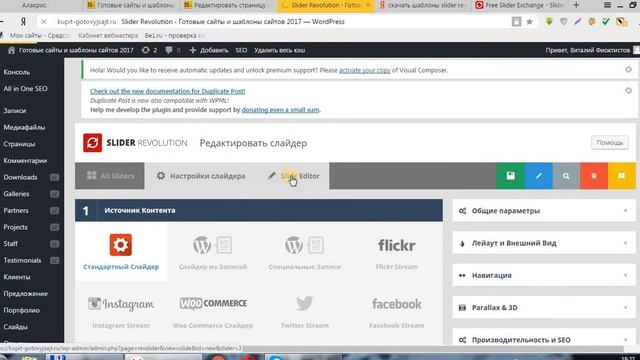Image resolution: width=640 pixels, height=360 pixels.
Task: Click the updates icon in admin bar
Action: [x=146, y=50]
